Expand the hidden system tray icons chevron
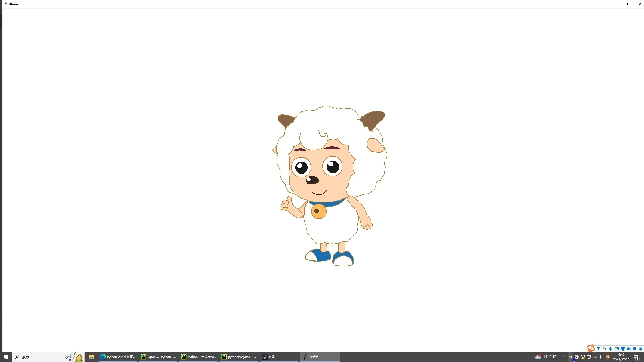The height and width of the screenshot is (362, 644). tap(564, 357)
